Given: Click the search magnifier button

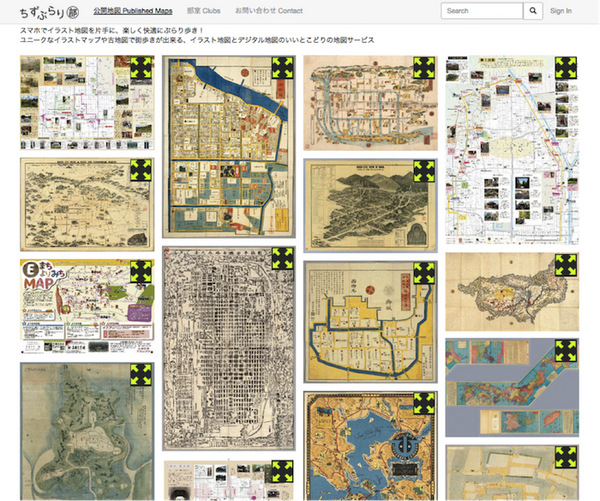Looking at the screenshot, I should coord(533,11).
